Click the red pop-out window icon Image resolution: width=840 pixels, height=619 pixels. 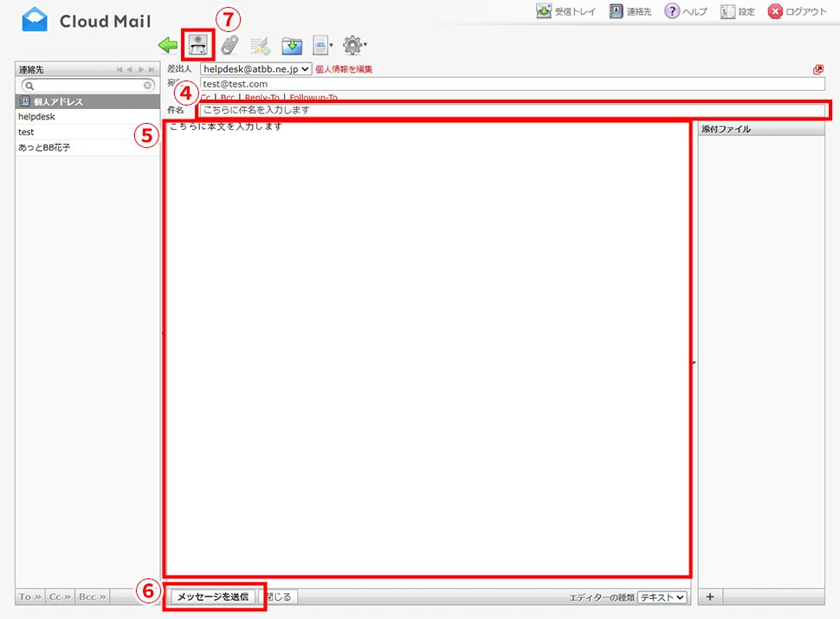(x=818, y=69)
